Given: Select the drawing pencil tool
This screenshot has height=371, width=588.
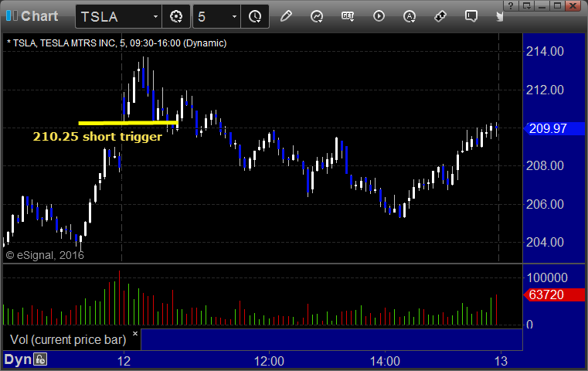Looking at the screenshot, I should tap(286, 16).
